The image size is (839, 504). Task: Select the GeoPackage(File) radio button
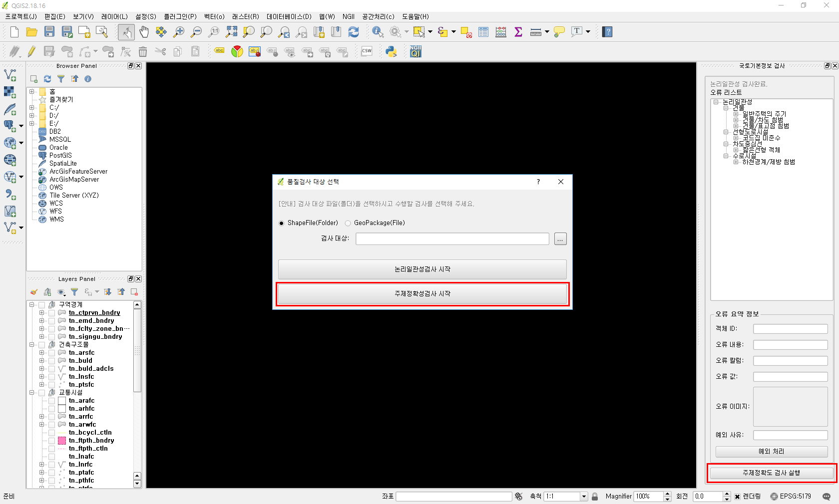pyautogui.click(x=348, y=223)
